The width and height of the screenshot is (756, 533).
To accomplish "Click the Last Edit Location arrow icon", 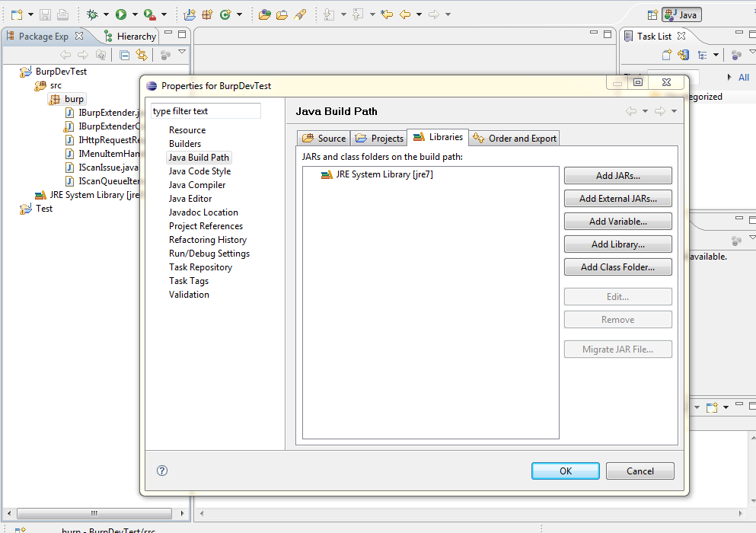I will (387, 14).
